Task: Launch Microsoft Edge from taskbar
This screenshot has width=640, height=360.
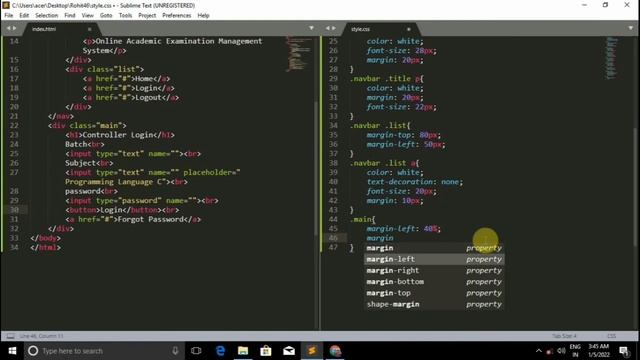Action: (x=220, y=351)
